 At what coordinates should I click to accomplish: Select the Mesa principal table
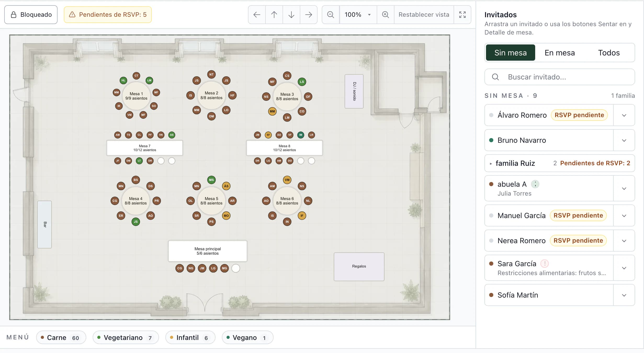point(208,251)
